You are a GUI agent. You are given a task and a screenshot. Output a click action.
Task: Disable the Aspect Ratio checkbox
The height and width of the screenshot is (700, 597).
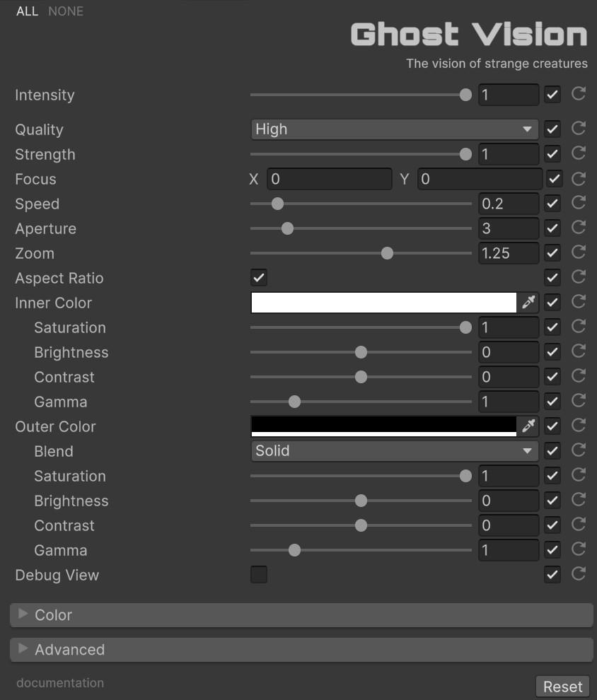(x=259, y=278)
